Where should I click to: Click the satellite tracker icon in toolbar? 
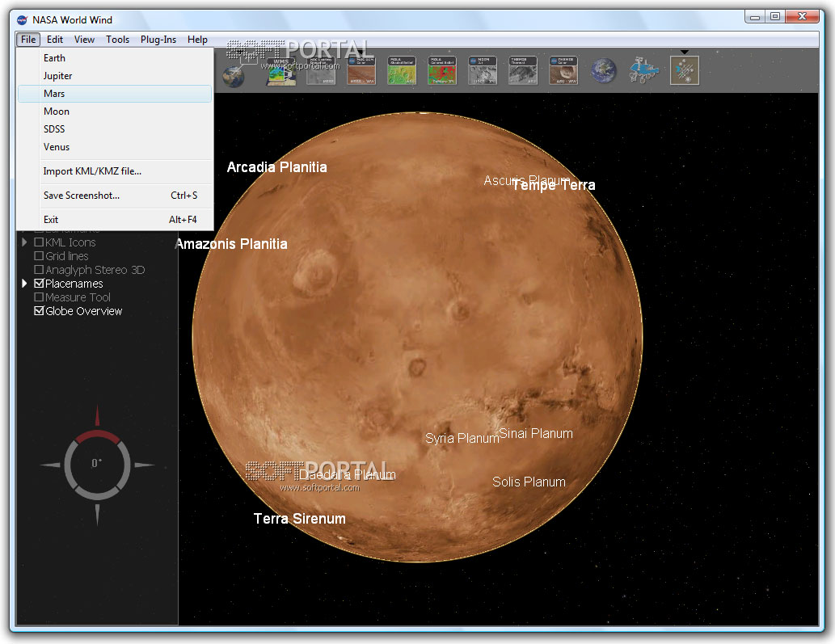click(684, 71)
